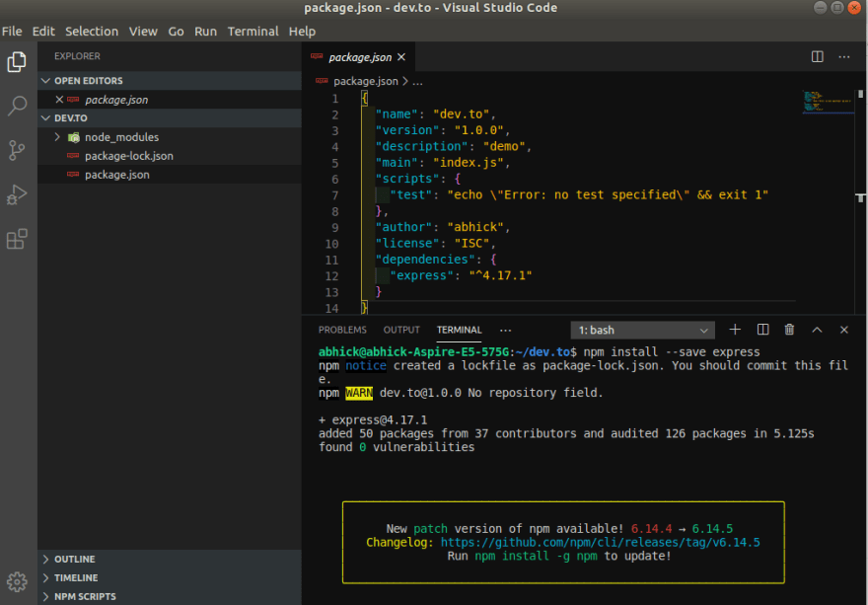Open the npm changelog GitHub link

600,543
